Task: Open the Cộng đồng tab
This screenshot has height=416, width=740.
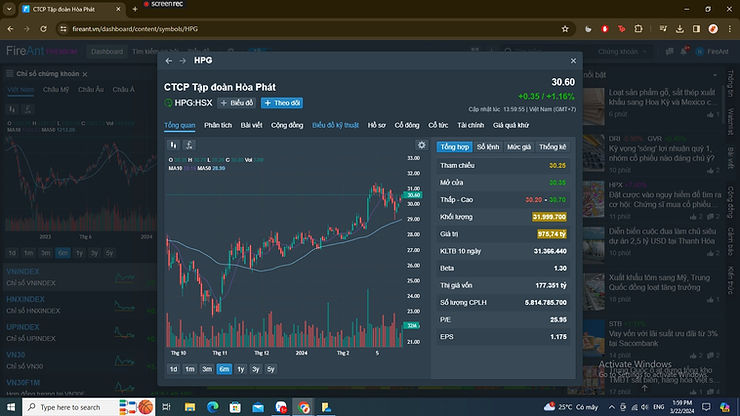Action: tap(287, 125)
